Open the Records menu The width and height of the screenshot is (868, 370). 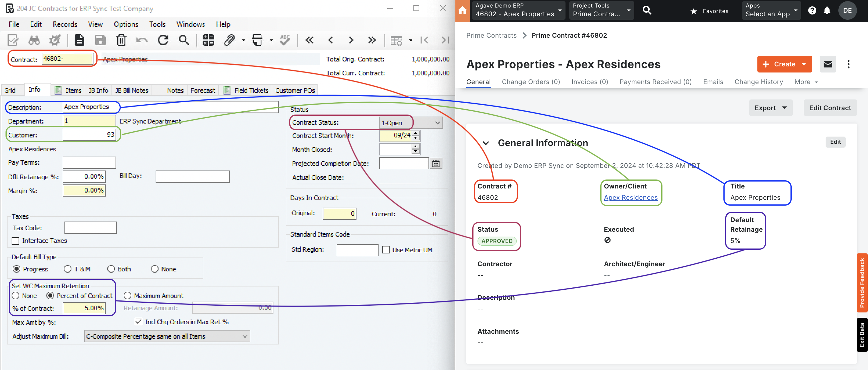tap(65, 24)
